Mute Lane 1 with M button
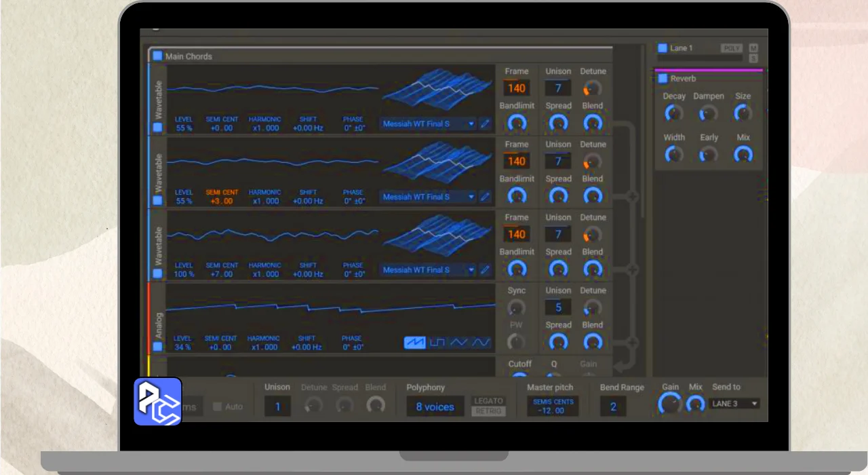The width and height of the screenshot is (868, 475). coord(753,48)
